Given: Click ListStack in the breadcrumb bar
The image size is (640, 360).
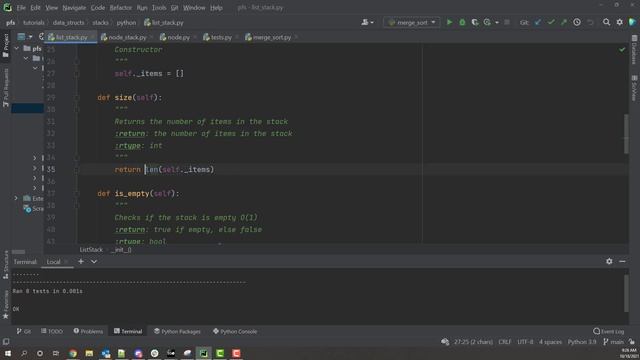Looking at the screenshot, I should click(91, 249).
